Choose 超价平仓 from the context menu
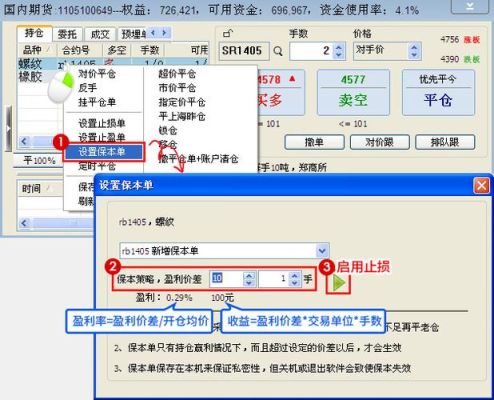This screenshot has height=400, width=494. click(177, 74)
